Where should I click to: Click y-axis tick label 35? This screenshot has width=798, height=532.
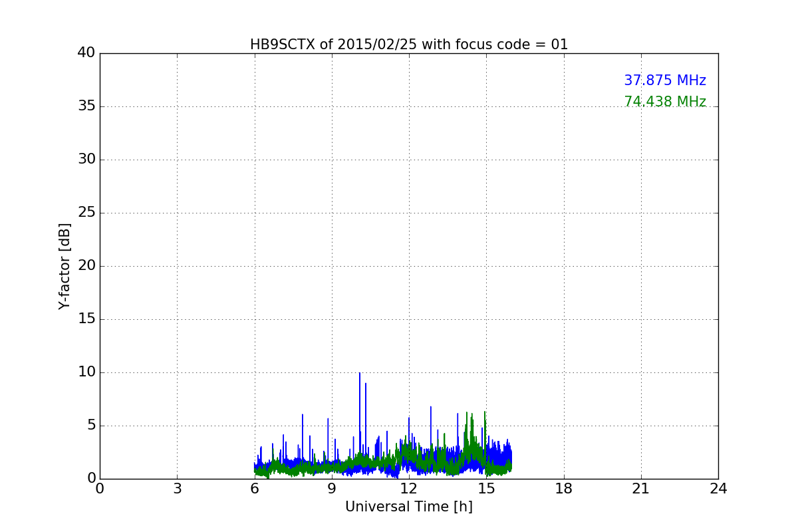pyautogui.click(x=86, y=106)
